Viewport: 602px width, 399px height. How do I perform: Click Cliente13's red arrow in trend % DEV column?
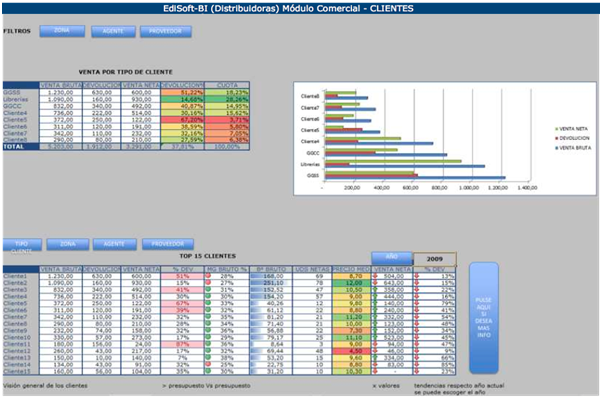(x=417, y=358)
